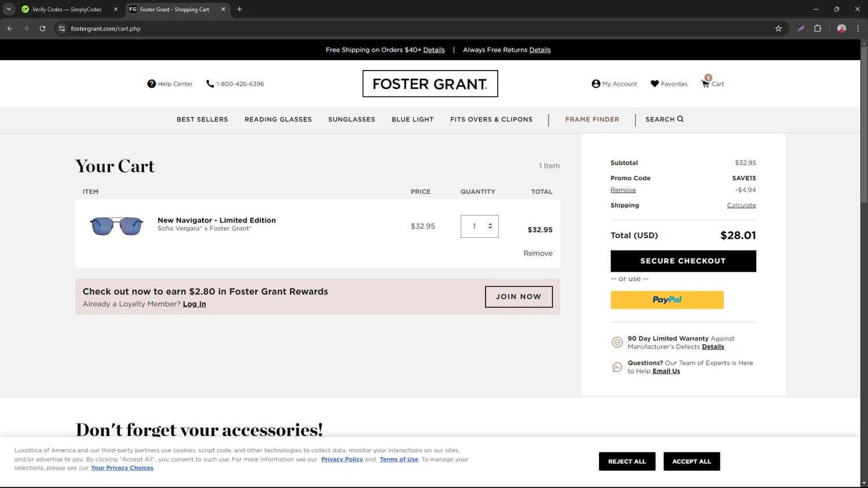Remove the SAVE15 promo code
Image resolution: width=868 pixels, height=488 pixels.
pos(623,190)
